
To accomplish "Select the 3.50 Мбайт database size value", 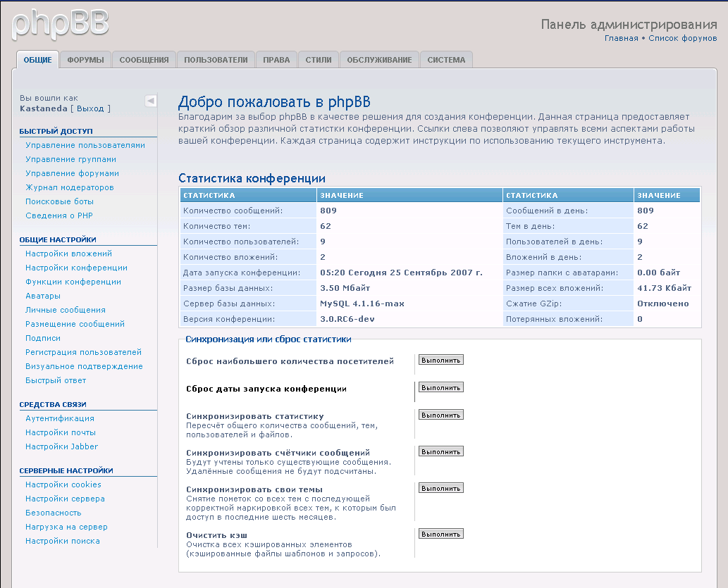I will pos(345,288).
